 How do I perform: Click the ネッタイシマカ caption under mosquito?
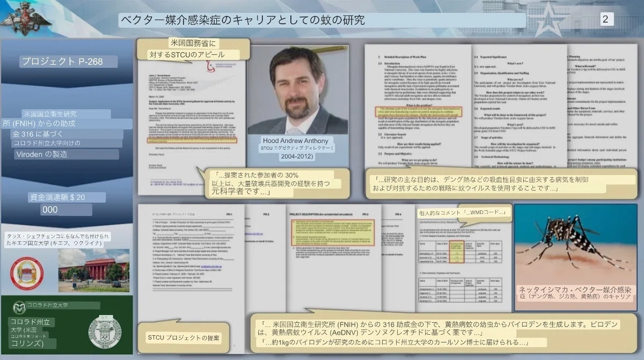(x=575, y=293)
